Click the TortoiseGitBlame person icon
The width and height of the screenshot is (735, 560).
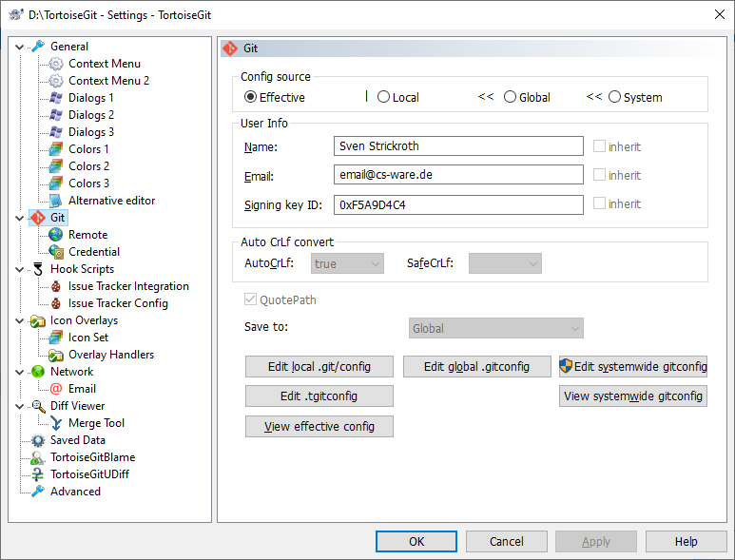point(38,457)
